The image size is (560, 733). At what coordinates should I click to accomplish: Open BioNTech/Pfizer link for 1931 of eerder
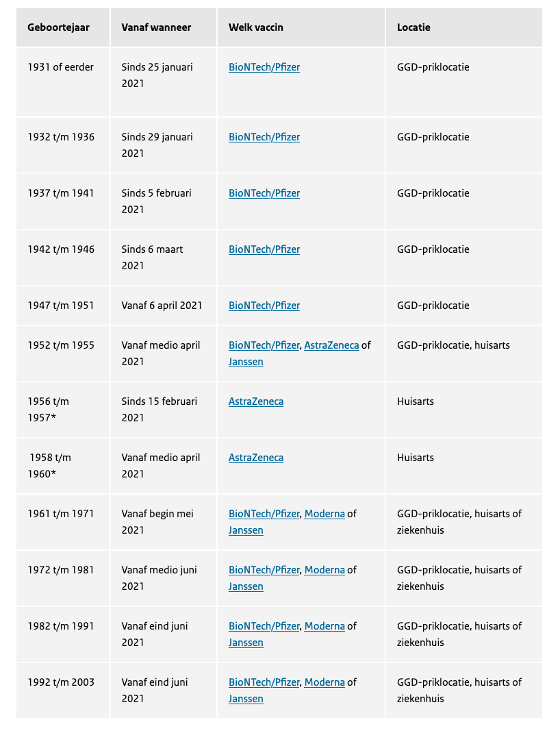click(264, 67)
